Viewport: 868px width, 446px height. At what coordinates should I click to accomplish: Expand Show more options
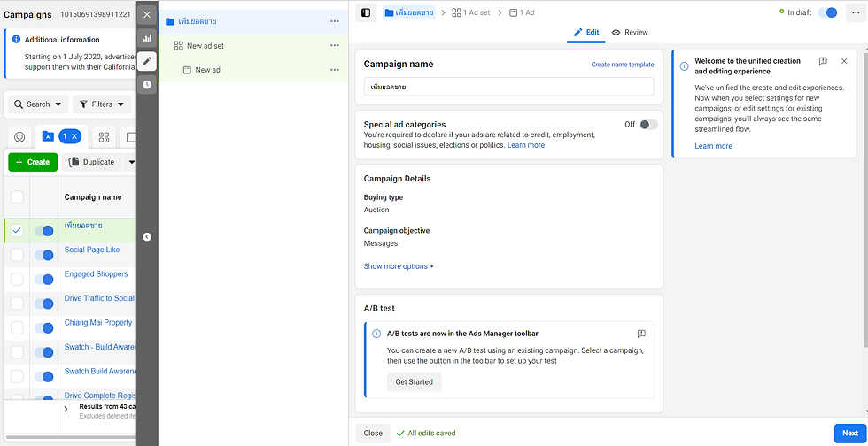[x=399, y=266]
